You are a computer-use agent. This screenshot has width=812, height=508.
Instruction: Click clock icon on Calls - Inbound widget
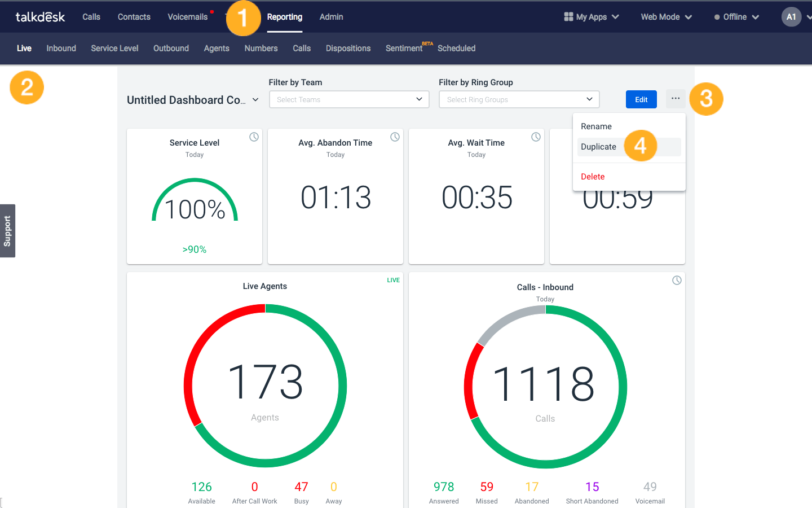click(x=677, y=281)
